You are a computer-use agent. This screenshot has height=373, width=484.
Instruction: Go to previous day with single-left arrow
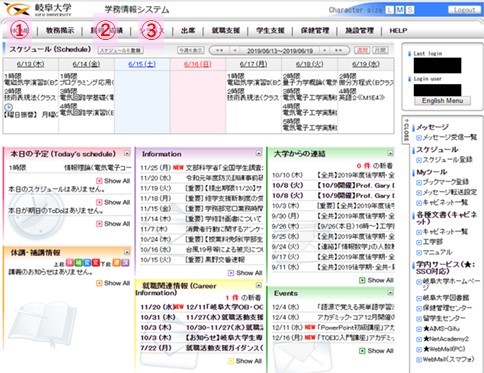point(235,50)
